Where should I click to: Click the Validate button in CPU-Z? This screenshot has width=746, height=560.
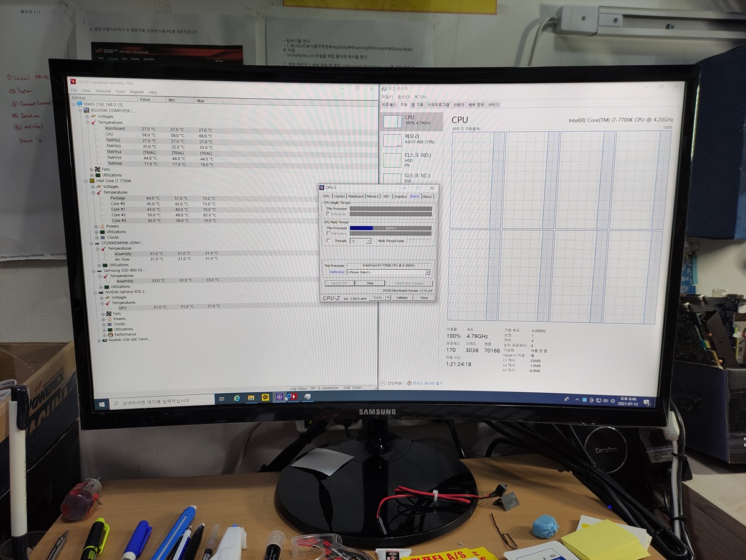(x=402, y=298)
